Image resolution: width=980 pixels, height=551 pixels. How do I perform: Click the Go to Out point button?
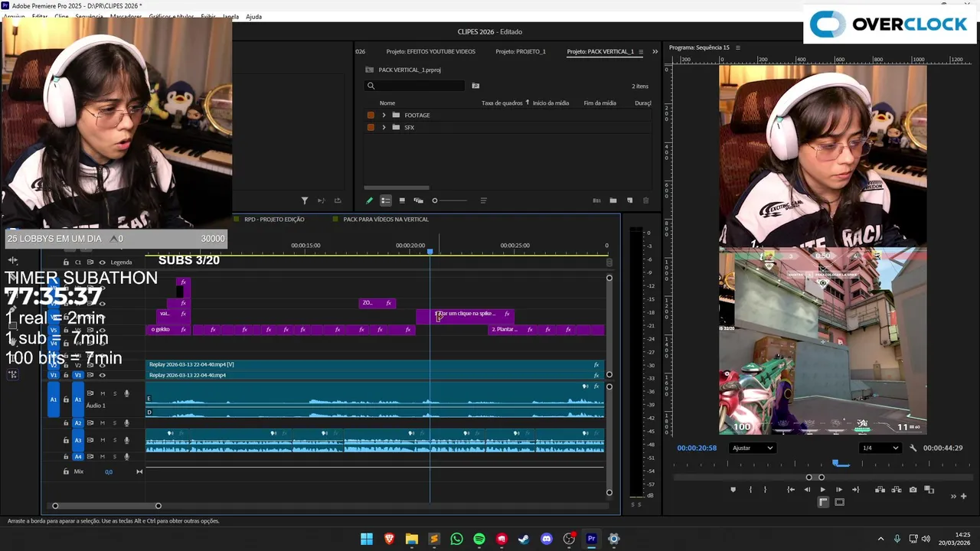pos(855,490)
